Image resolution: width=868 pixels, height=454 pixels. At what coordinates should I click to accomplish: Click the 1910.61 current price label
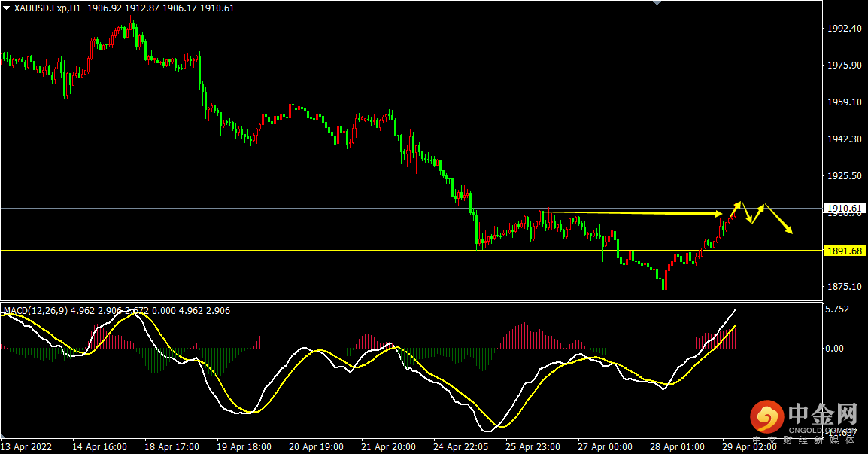[844, 209]
